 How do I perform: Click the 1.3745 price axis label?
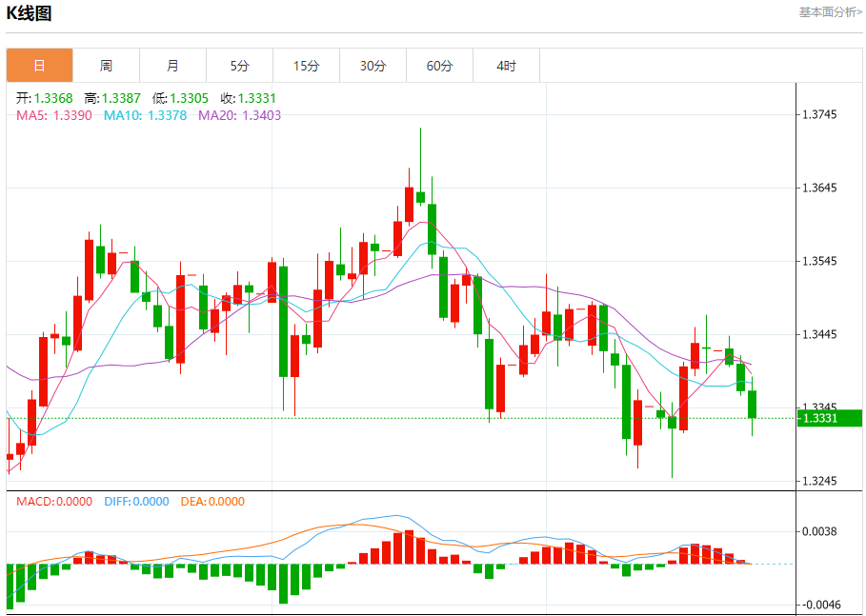[819, 114]
